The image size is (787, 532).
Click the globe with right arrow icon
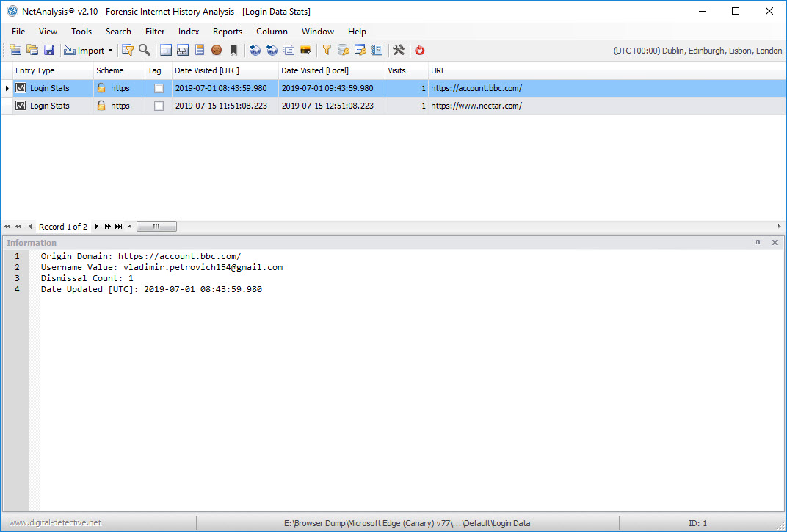[x=255, y=50]
